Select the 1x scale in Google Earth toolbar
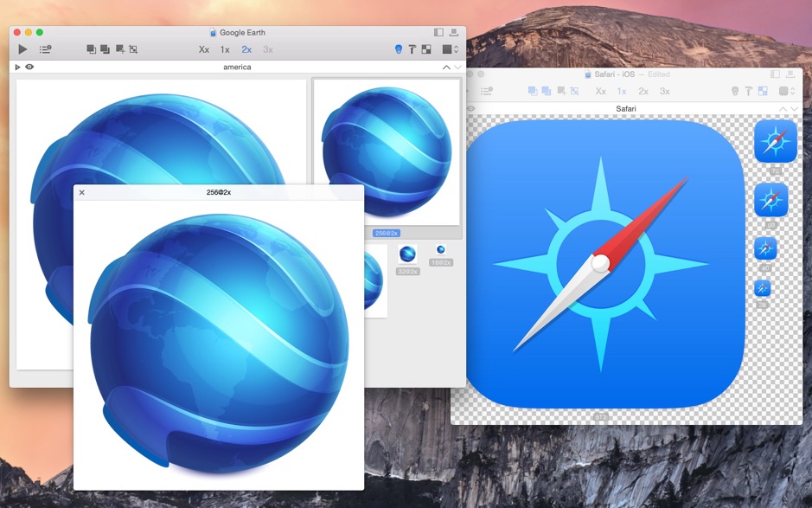 tap(225, 49)
